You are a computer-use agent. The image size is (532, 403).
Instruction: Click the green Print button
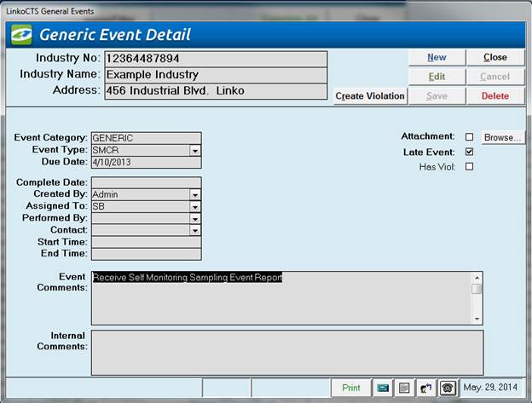click(x=351, y=388)
